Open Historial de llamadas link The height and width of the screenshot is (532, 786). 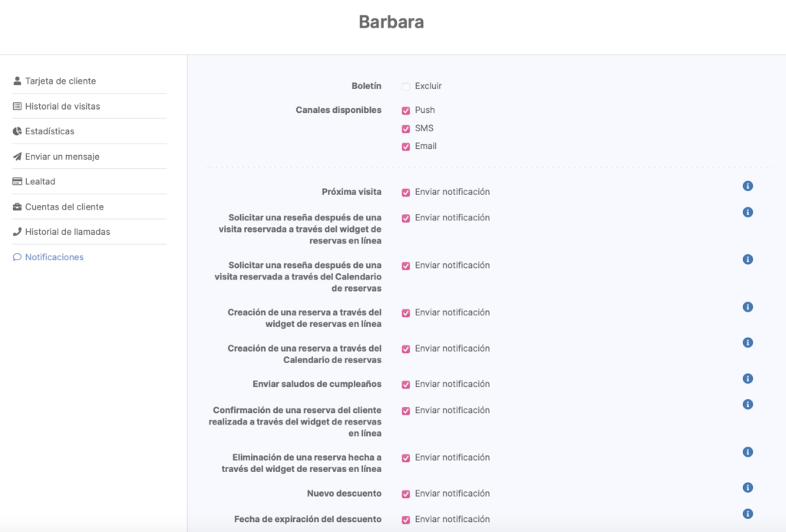[x=68, y=232]
